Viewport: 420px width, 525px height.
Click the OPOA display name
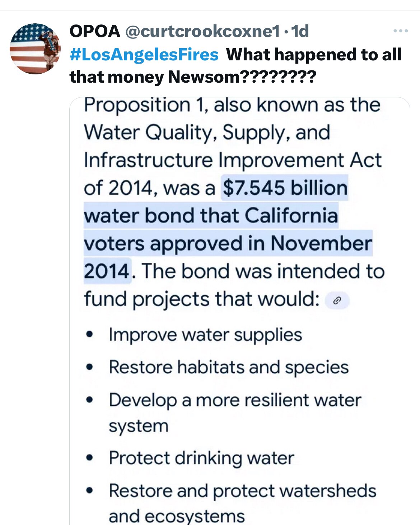[x=95, y=31]
